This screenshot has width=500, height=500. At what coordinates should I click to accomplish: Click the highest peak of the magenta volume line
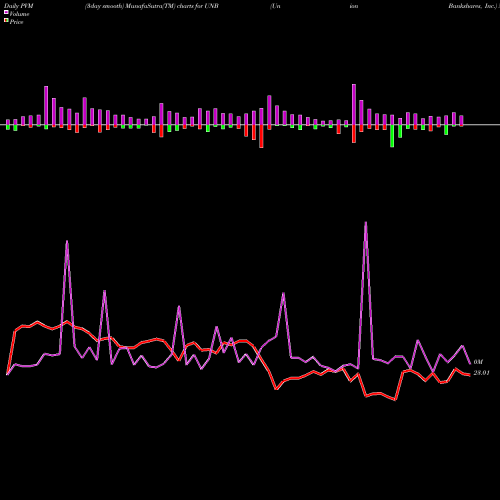366,223
